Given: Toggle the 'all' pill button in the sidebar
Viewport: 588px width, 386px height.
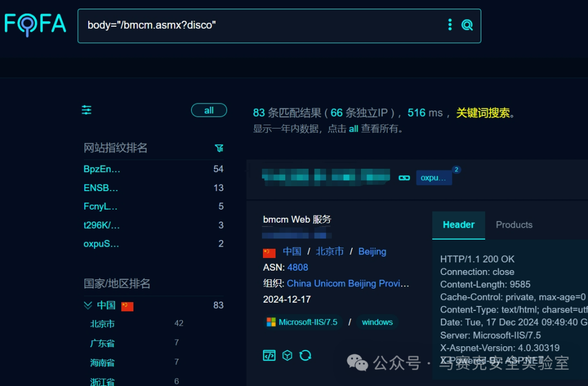Looking at the screenshot, I should click(x=209, y=111).
